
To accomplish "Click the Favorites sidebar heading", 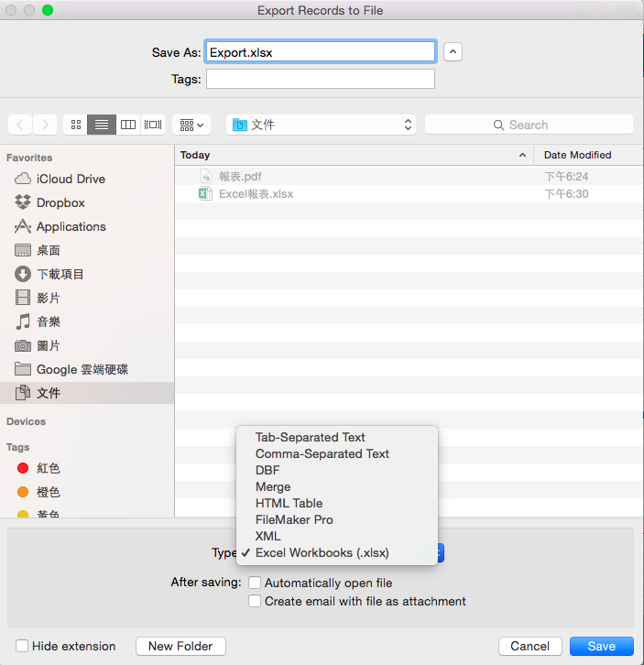I will [29, 158].
